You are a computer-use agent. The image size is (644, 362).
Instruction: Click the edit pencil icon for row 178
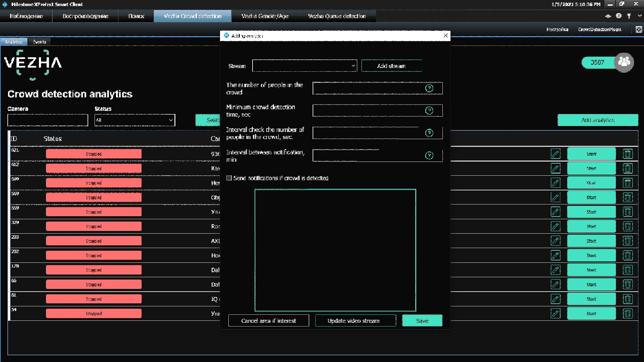click(x=555, y=270)
